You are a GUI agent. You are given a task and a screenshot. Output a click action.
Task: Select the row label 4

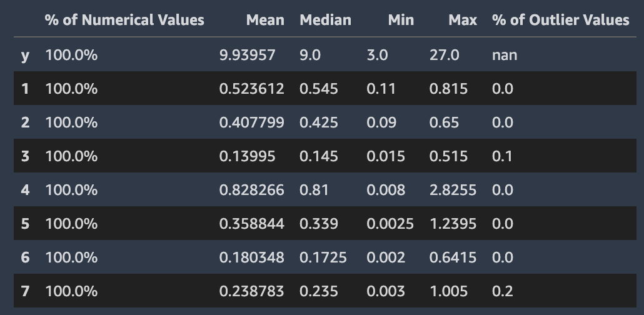(x=25, y=190)
